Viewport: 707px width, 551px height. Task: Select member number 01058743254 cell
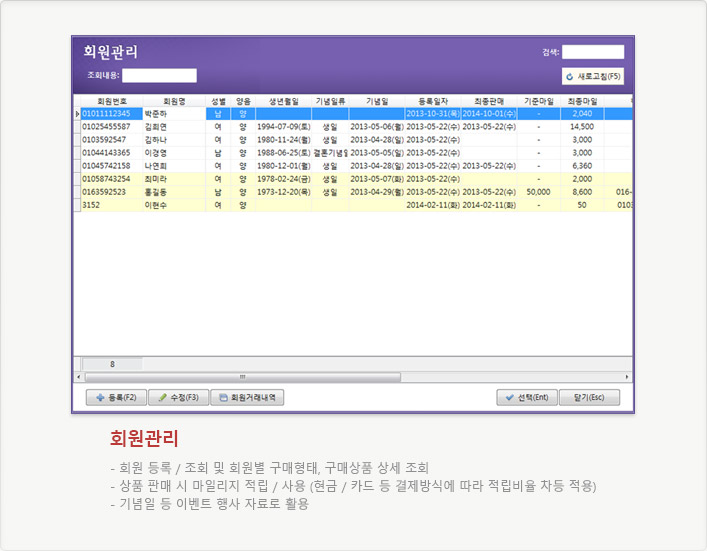click(x=112, y=179)
